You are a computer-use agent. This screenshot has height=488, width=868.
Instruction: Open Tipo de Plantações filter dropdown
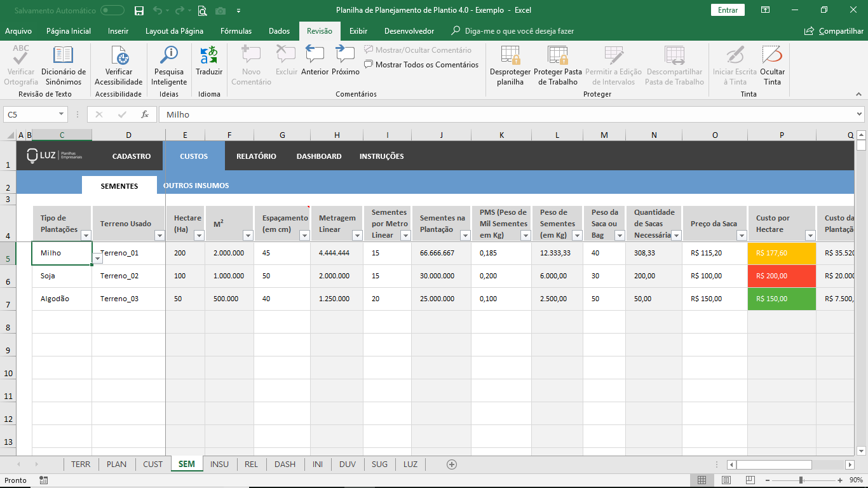click(x=86, y=235)
